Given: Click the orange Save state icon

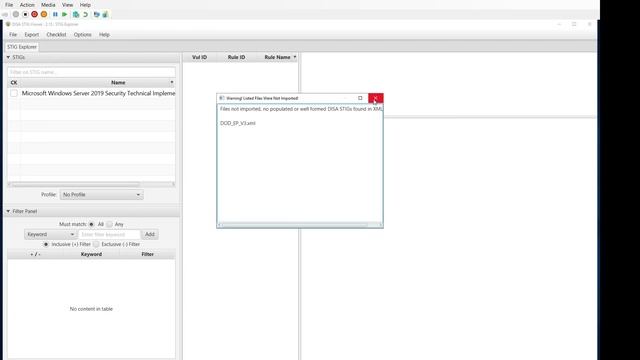Looking at the screenshot, I should click(44, 14).
